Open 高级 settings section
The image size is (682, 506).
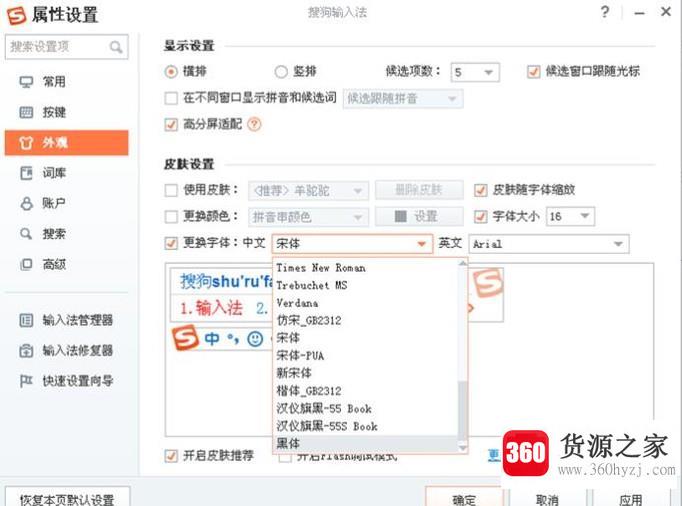coord(67,264)
